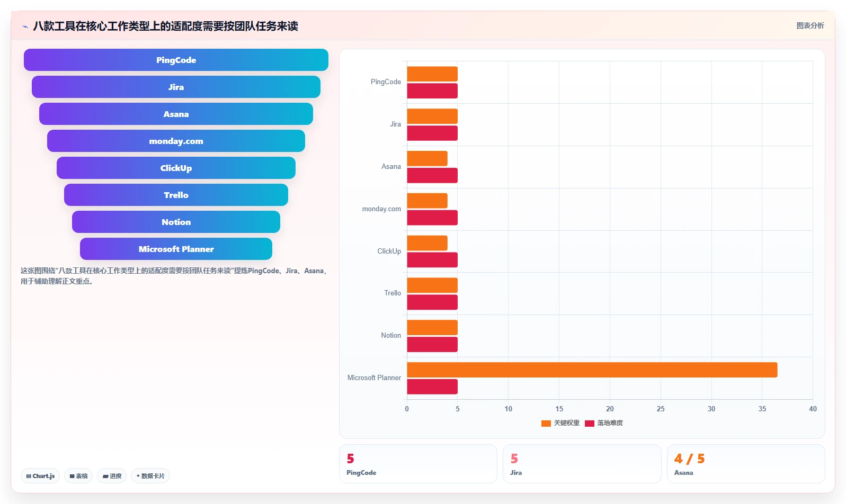Screen dimensions: 846x504
Task: Click the PingCode y-axis label
Action: coord(386,82)
